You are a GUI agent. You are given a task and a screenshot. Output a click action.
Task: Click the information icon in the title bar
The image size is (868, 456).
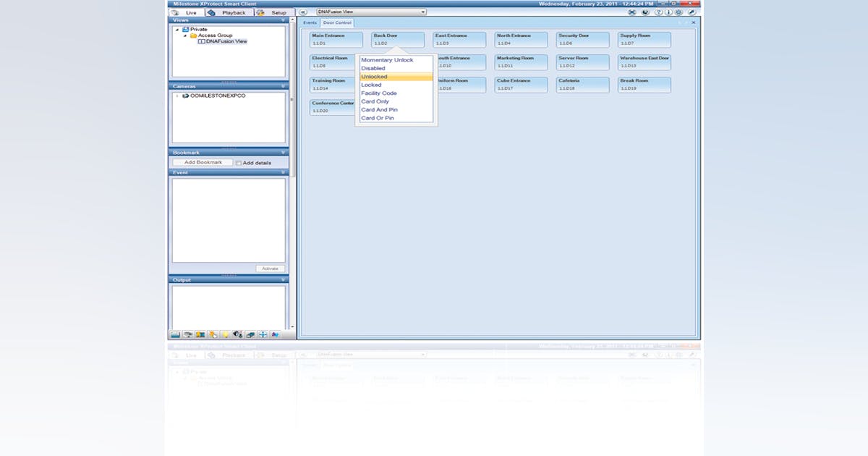[x=668, y=12]
